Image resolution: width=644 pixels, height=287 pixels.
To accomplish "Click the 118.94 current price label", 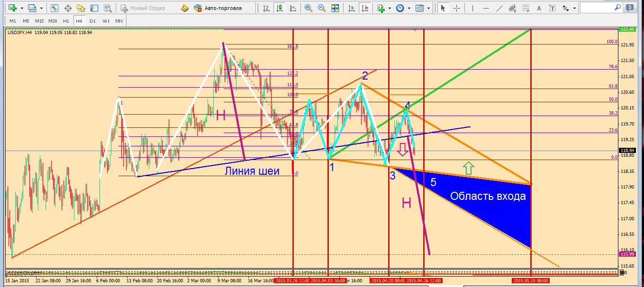I will pos(627,151).
